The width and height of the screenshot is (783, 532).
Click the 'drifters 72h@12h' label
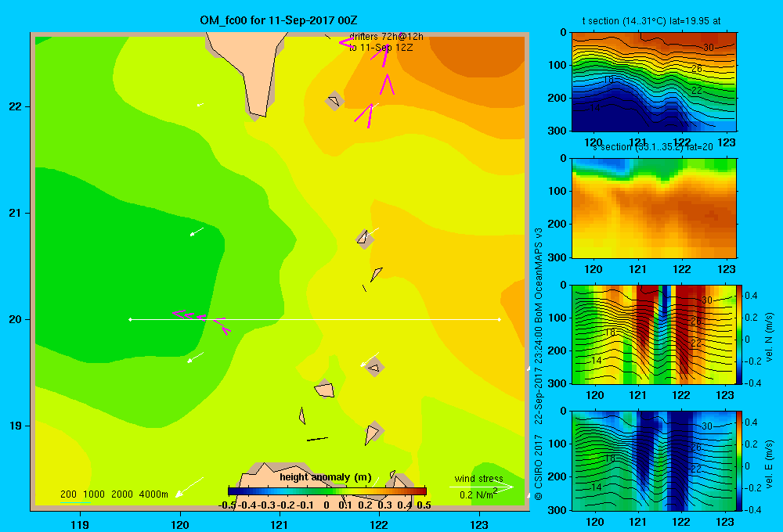tap(386, 37)
